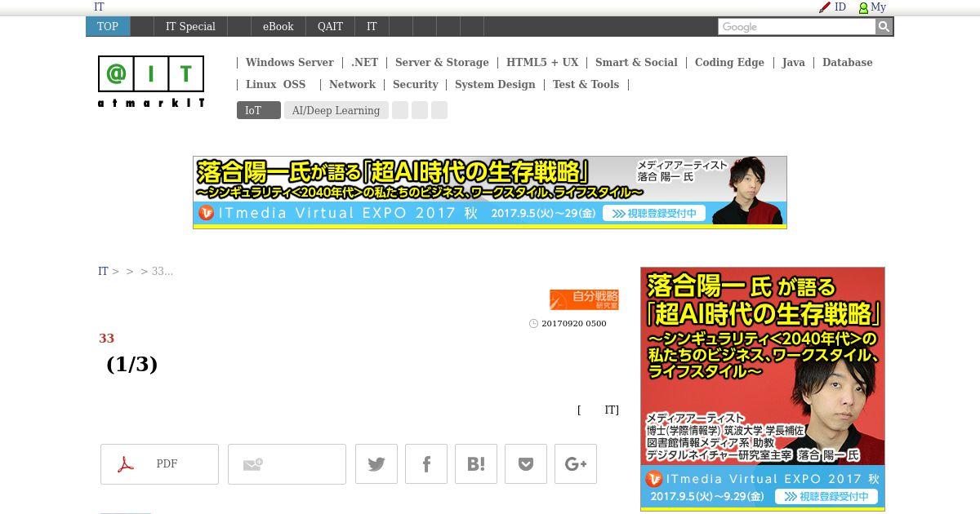Click the wide ITmedia Virtual EXPO banner
Screen dimensions: 980x514
(x=490, y=193)
